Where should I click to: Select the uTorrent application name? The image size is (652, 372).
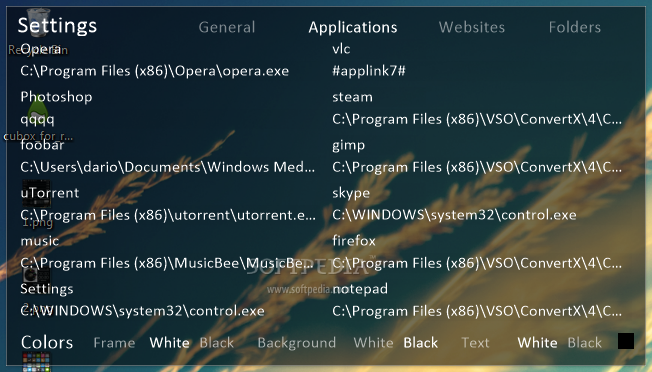click(x=49, y=193)
